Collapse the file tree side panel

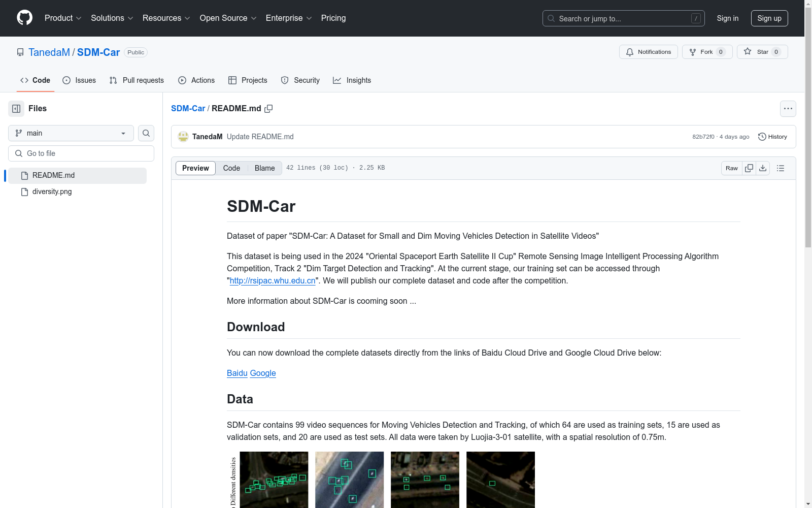16,109
